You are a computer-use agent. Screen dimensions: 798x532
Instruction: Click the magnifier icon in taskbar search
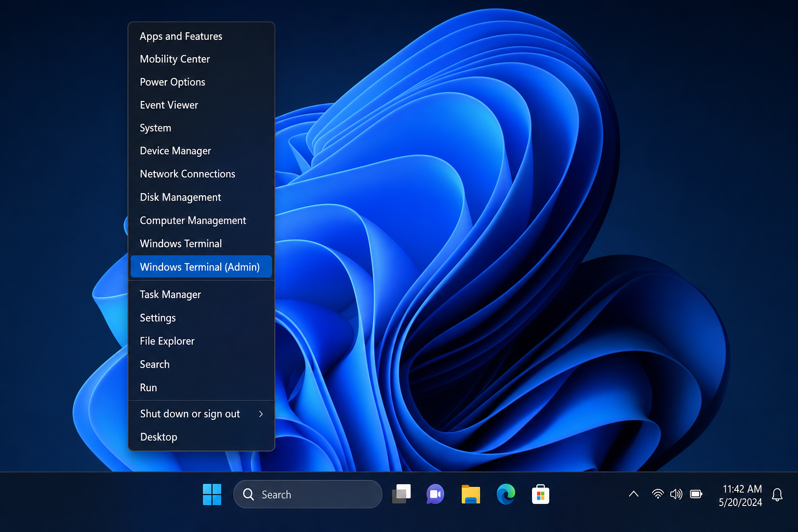coord(248,495)
